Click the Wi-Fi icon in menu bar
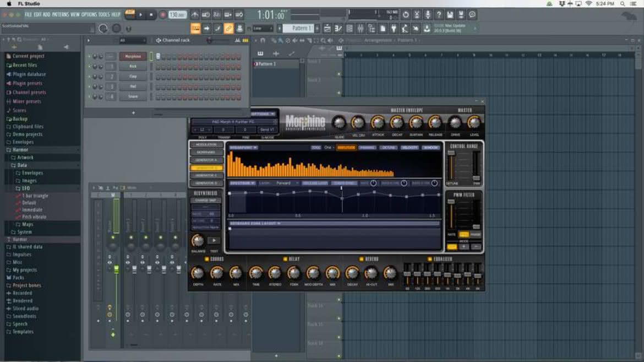Image resolution: width=644 pixels, height=362 pixels. 588,4
